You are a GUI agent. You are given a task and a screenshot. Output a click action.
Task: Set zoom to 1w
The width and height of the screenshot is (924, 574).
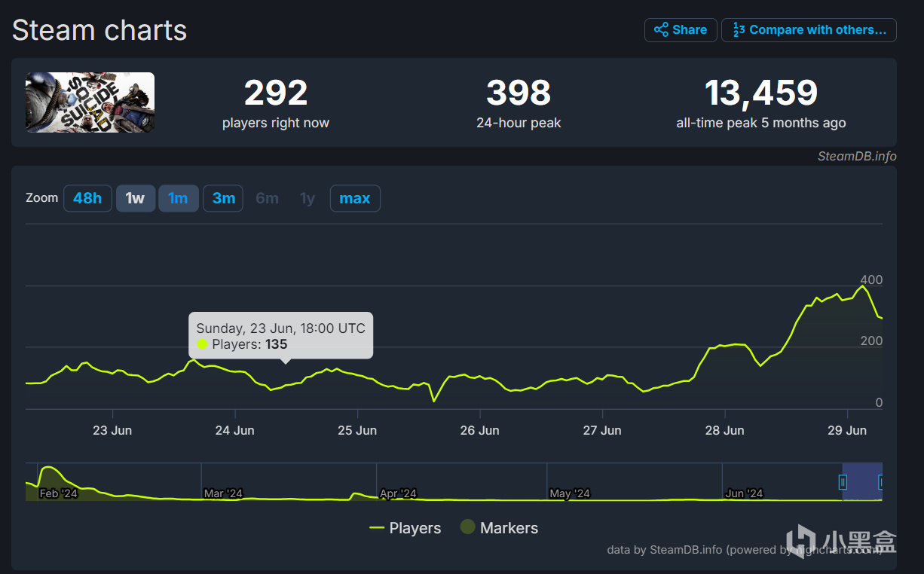point(135,198)
